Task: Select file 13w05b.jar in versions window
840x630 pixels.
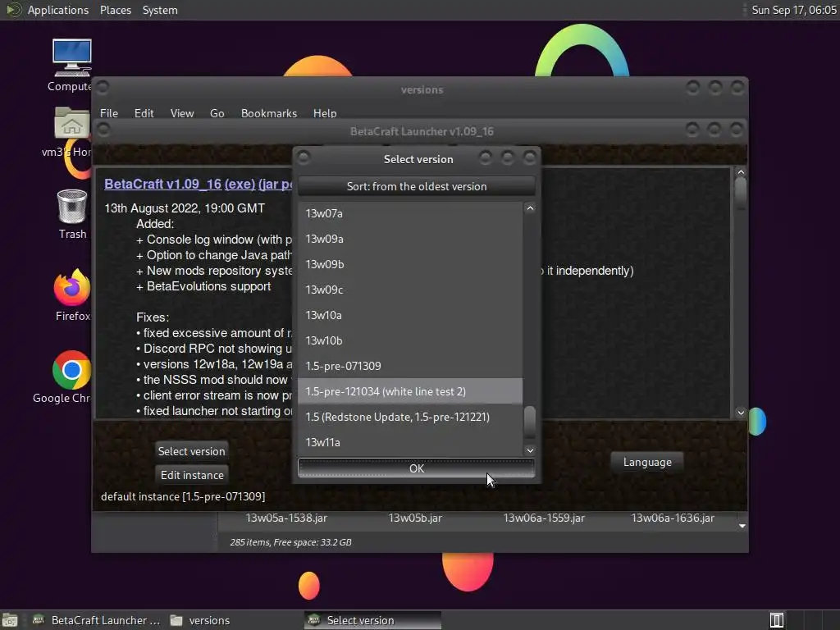Action: coord(415,518)
